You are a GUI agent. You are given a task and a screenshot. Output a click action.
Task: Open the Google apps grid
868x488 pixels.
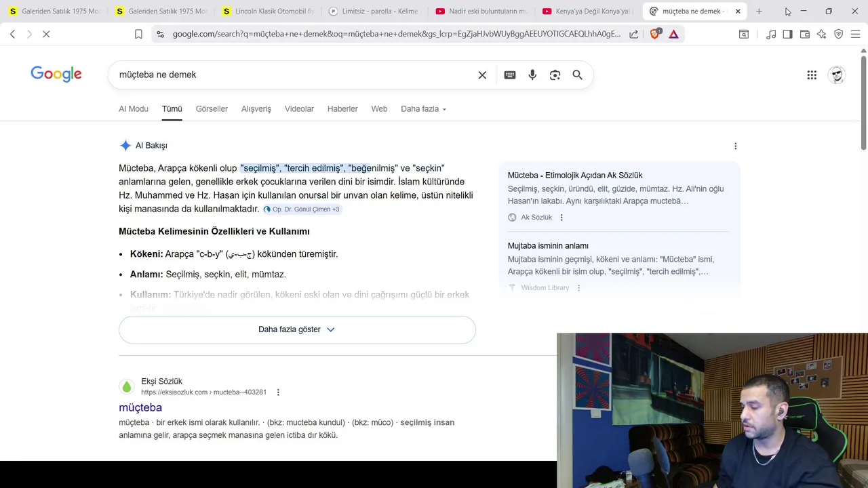(x=812, y=75)
